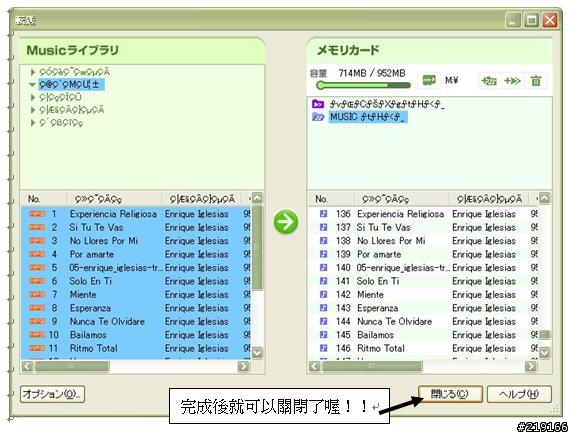Expand the fourth Music library tree node
Viewport: 573px width, 435px height.
click(33, 110)
